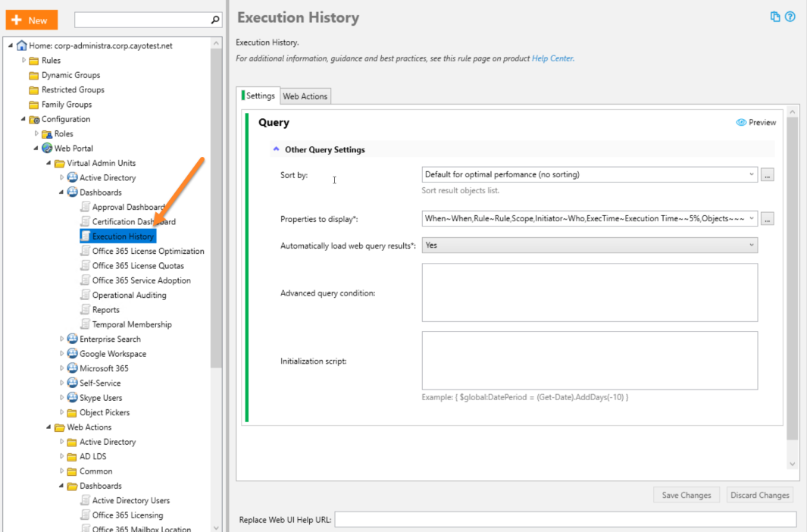Image resolution: width=807 pixels, height=532 pixels.
Task: Click the Microsoft 365 unit icon
Action: tap(72, 368)
